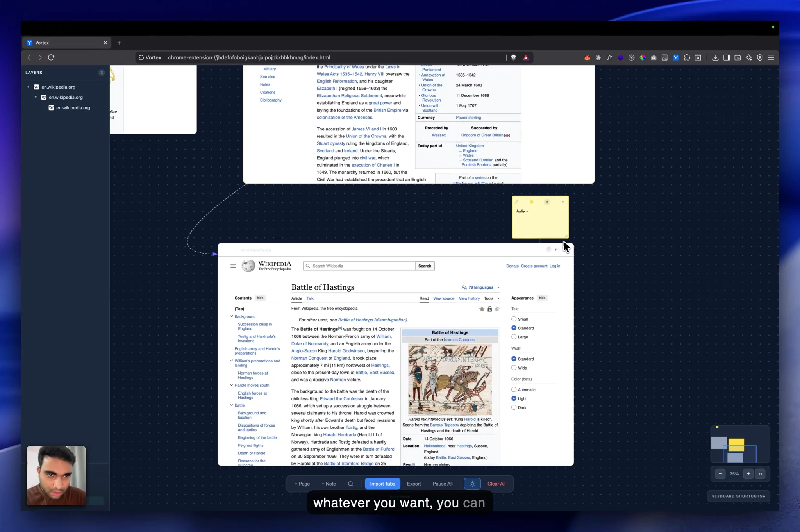Click the search magnifier in bottom toolbar
This screenshot has width=800, height=532.
coord(350,484)
